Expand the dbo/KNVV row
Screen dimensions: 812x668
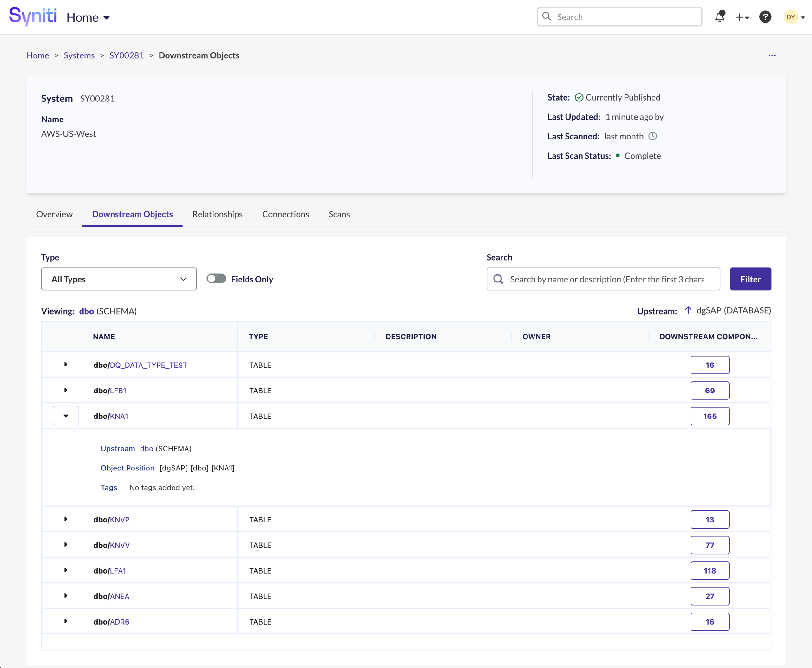(66, 544)
